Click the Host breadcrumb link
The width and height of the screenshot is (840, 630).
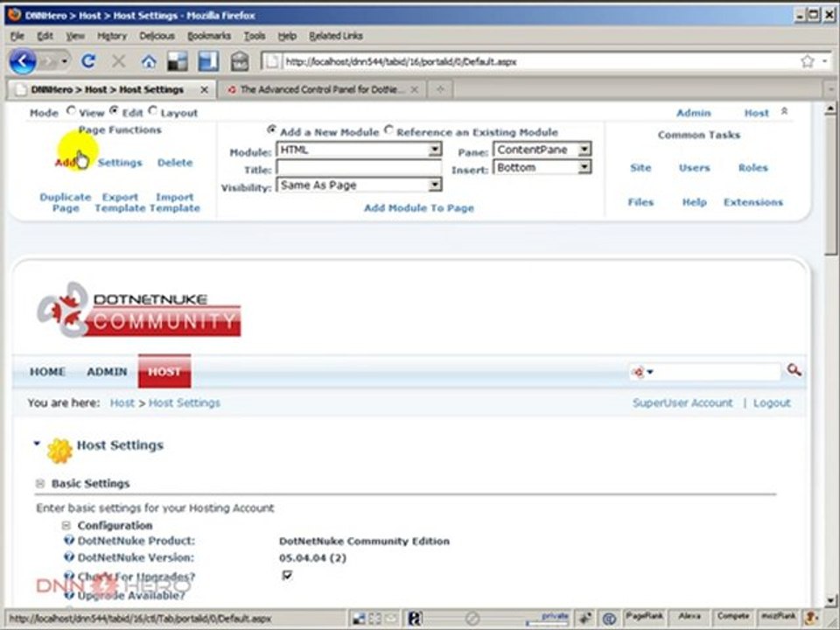(x=122, y=402)
